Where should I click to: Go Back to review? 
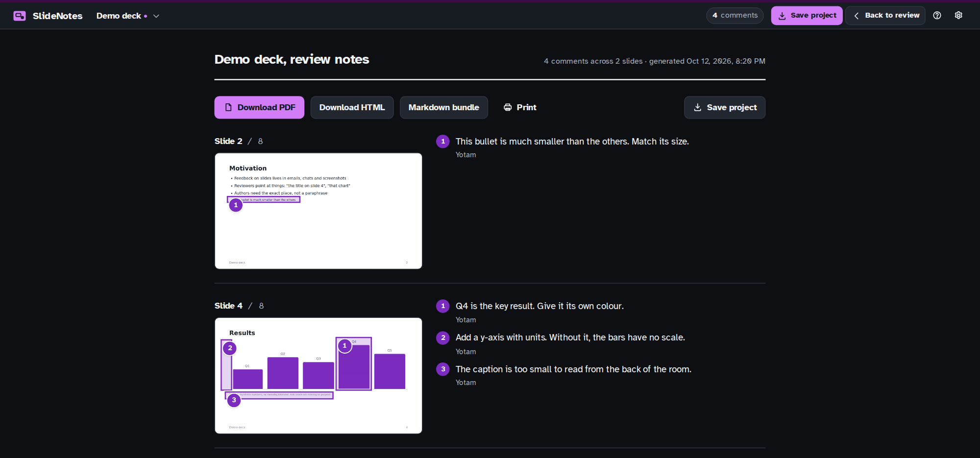(x=885, y=15)
